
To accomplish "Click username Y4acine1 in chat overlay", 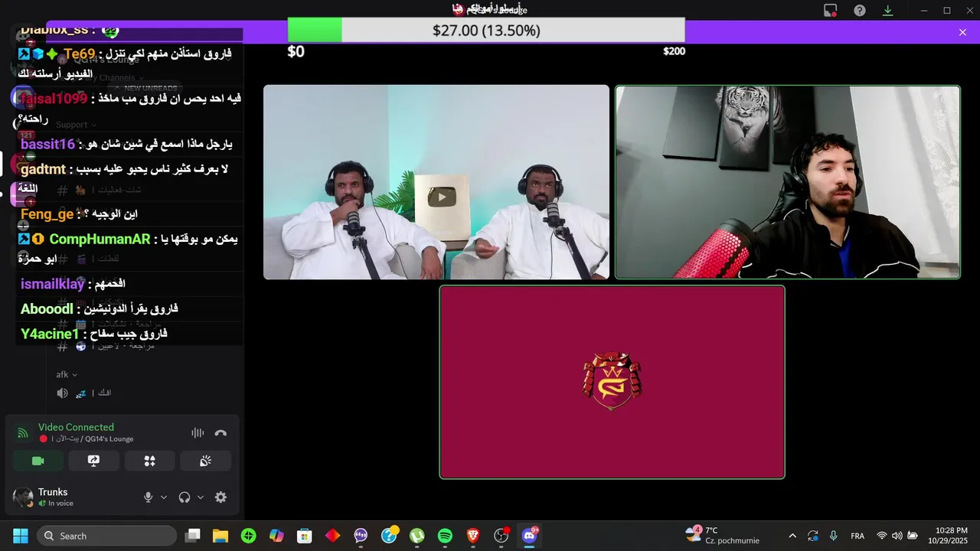I will 50,334.
